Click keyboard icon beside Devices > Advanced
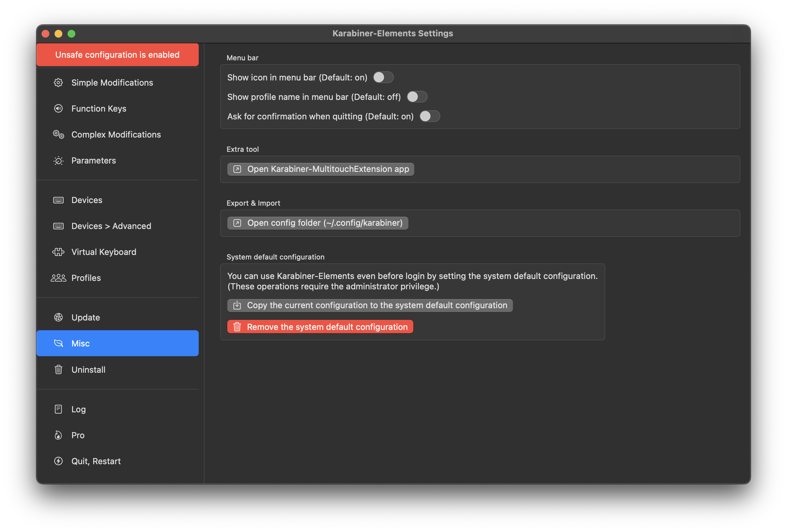This screenshot has width=787, height=532. coord(58,226)
